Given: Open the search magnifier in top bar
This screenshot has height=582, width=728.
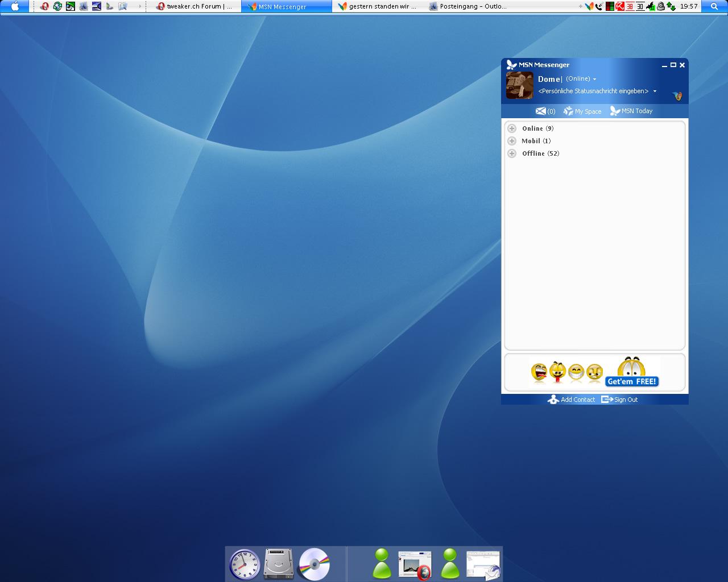Looking at the screenshot, I should point(714,7).
